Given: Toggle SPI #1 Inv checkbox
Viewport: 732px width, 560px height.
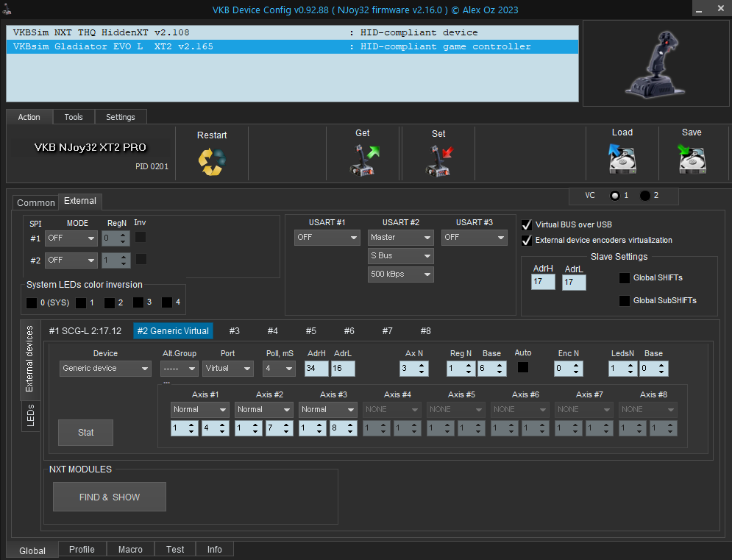Looking at the screenshot, I should [141, 237].
